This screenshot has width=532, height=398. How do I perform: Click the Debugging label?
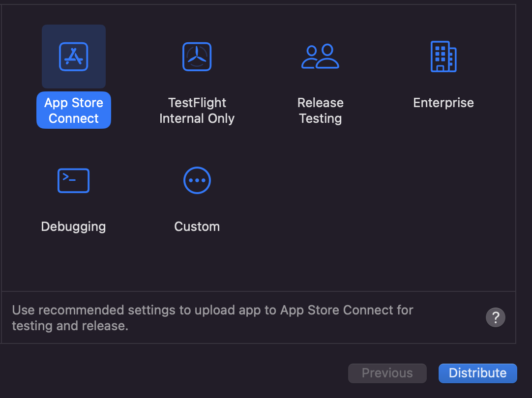click(74, 227)
